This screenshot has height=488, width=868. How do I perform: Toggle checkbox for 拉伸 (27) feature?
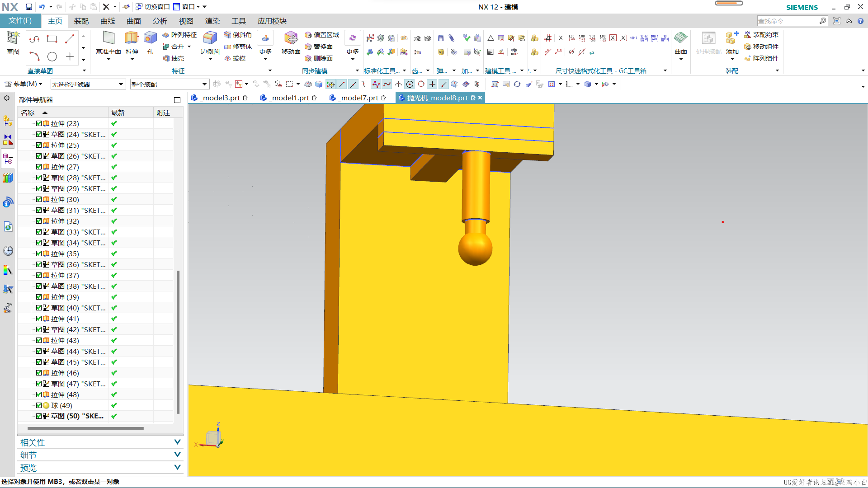[x=39, y=167]
